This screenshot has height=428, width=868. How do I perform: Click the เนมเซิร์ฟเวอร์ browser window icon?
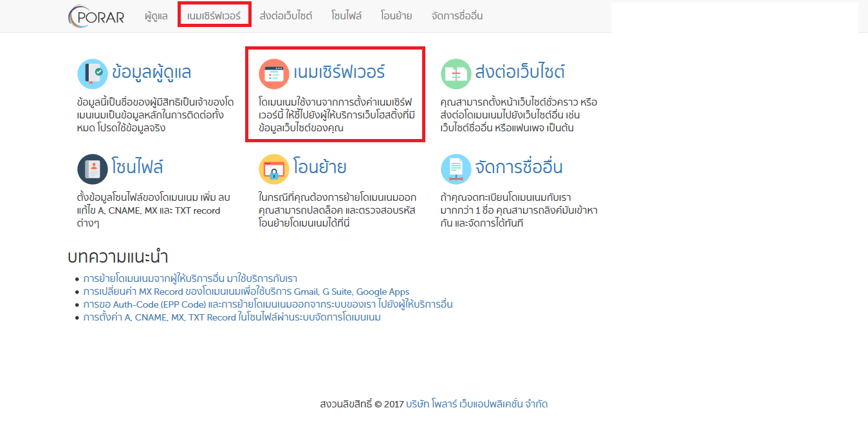click(274, 73)
